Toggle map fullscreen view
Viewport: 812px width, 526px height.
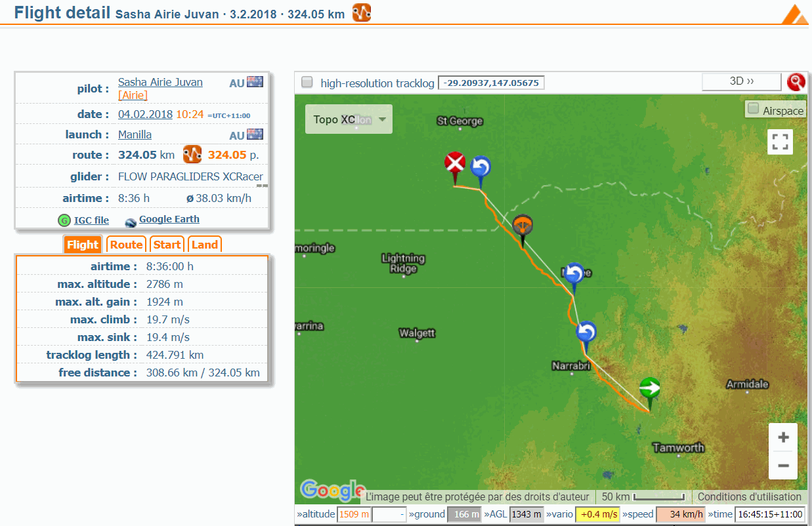[780, 142]
